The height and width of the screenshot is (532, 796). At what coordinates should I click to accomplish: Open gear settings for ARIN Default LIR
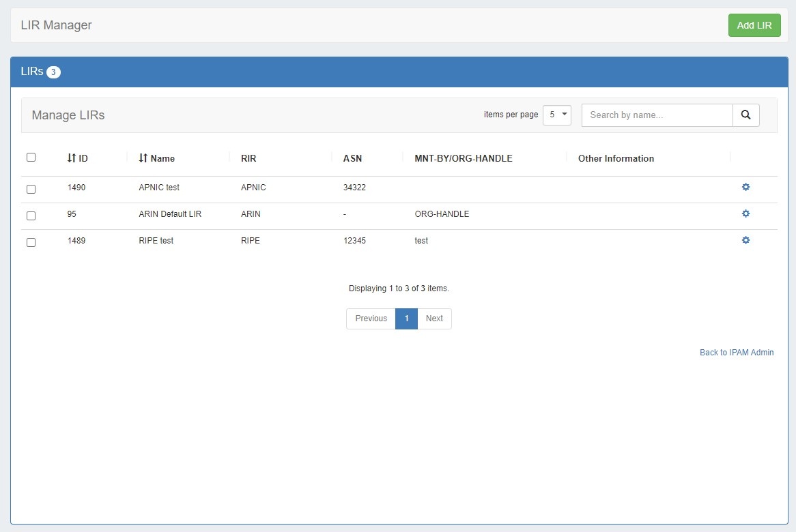tap(745, 213)
